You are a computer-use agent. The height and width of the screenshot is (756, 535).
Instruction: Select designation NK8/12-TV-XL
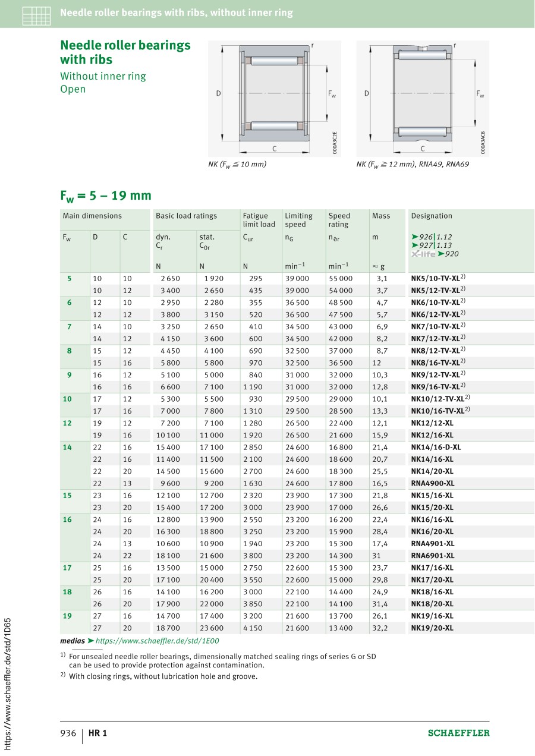[438, 351]
